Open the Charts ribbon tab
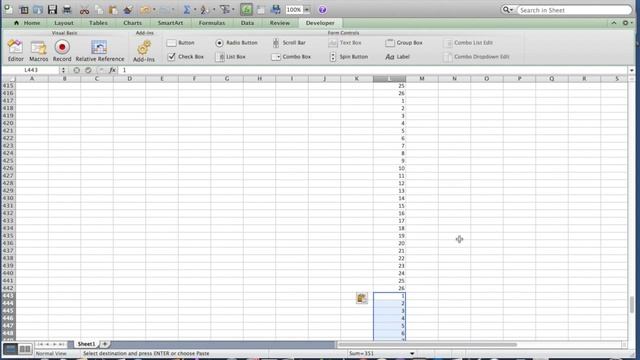This screenshot has width=640, height=360. point(133,23)
